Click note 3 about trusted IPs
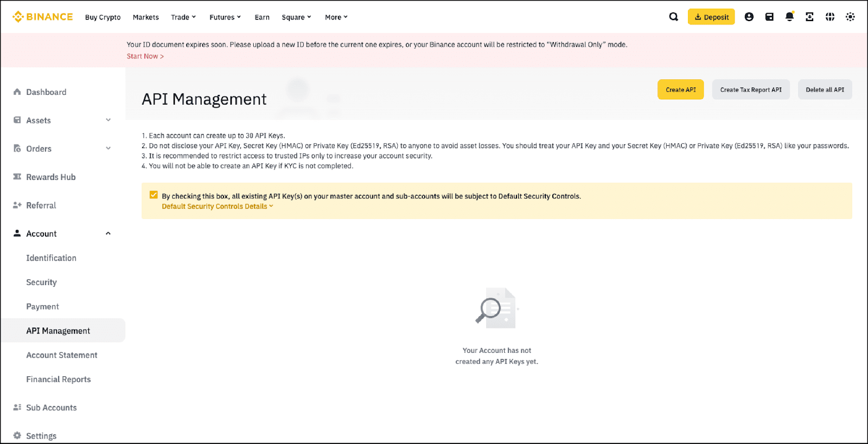Viewport: 868px width, 444px height. click(287, 156)
